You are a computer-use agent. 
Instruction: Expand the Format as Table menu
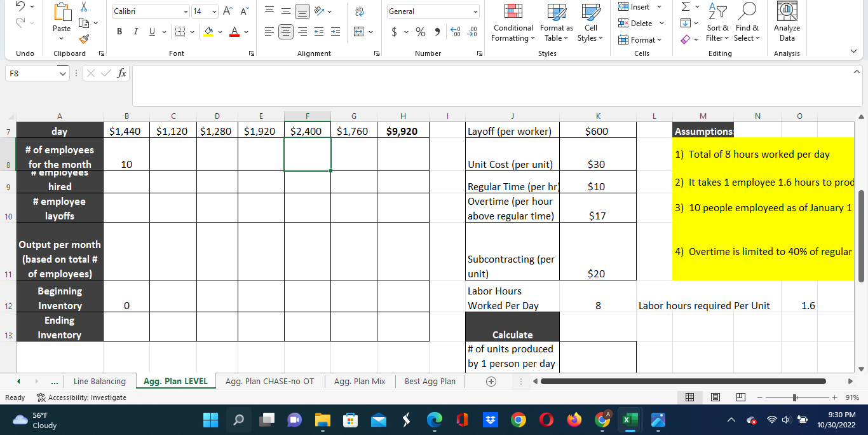557,23
